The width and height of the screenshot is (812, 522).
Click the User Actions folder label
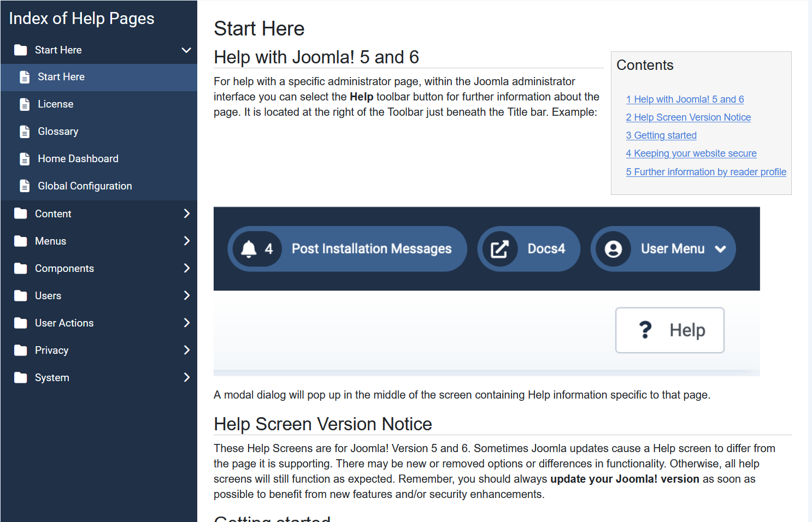[x=64, y=323]
